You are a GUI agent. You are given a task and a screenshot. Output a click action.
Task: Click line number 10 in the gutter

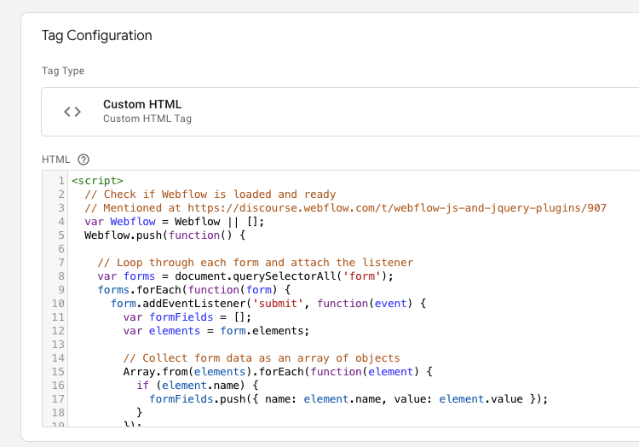coord(58,304)
